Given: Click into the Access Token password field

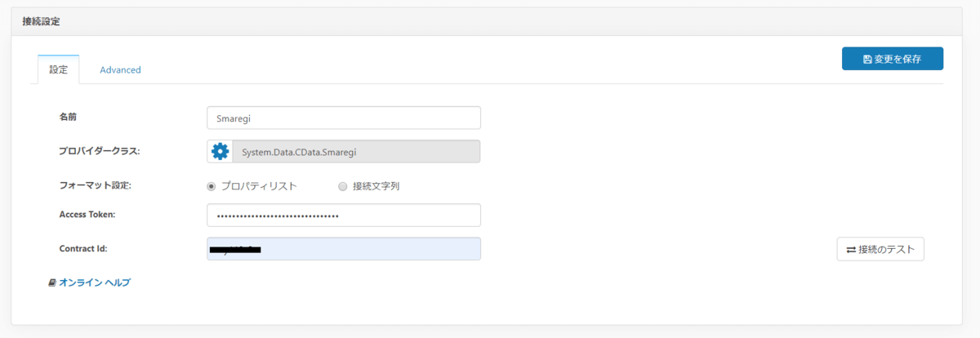Looking at the screenshot, I should coord(344,216).
